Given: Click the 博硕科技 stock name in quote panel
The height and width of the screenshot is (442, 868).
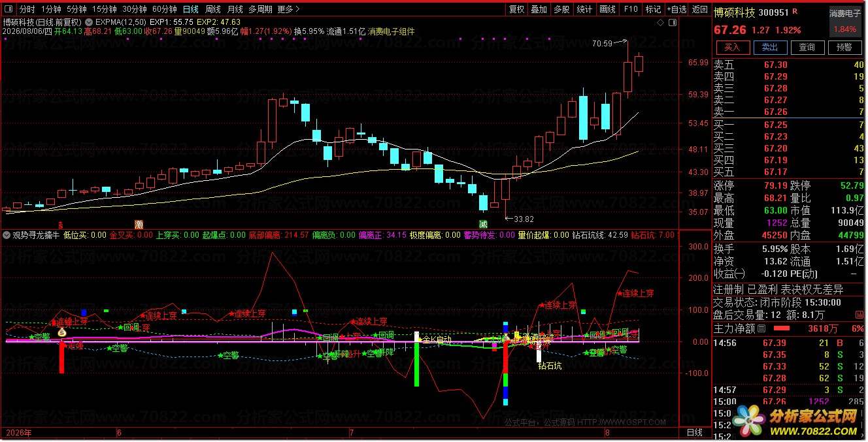Looking at the screenshot, I should [734, 12].
